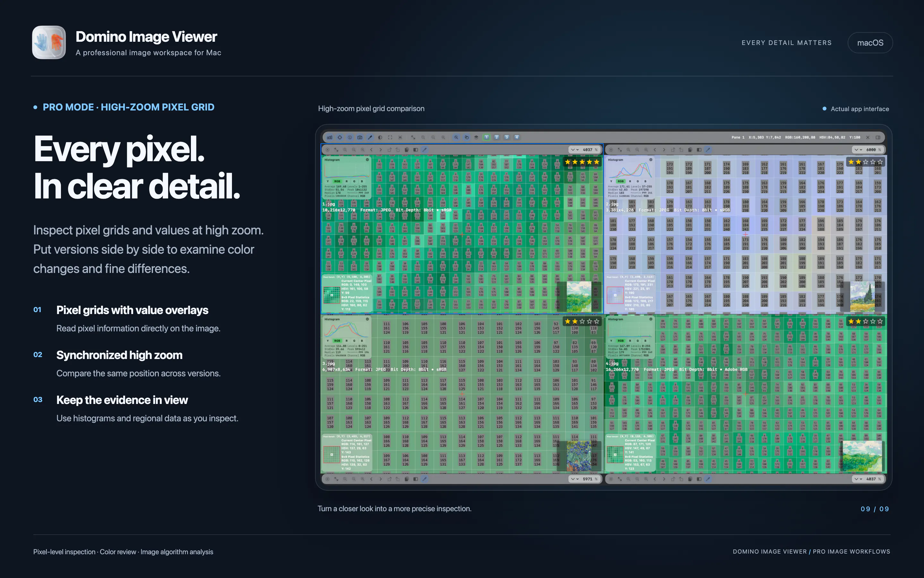Collapse the Histogram panel in 2.jpg pane

pyautogui.click(x=651, y=160)
